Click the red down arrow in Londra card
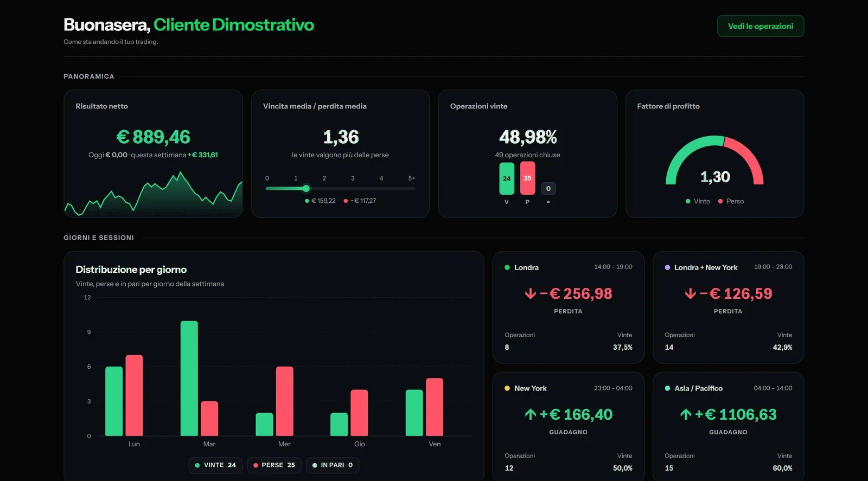Screen dimensions: 868x481 (x=530, y=294)
